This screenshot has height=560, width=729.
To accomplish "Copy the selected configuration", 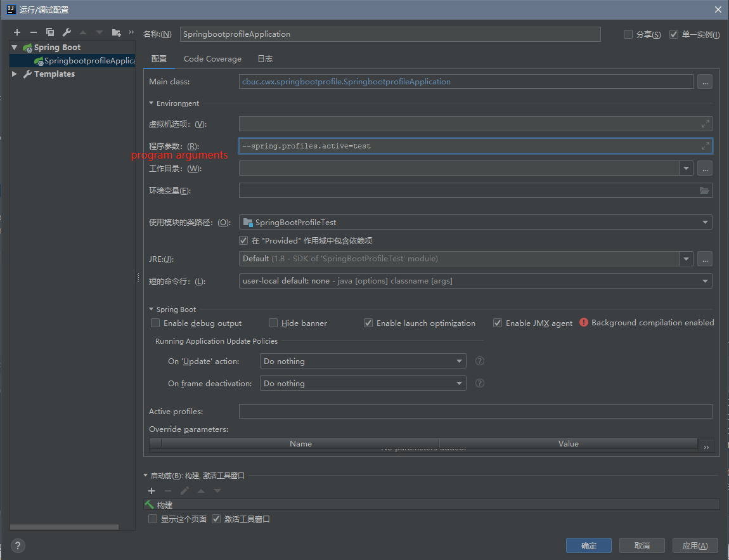I will [x=49, y=32].
